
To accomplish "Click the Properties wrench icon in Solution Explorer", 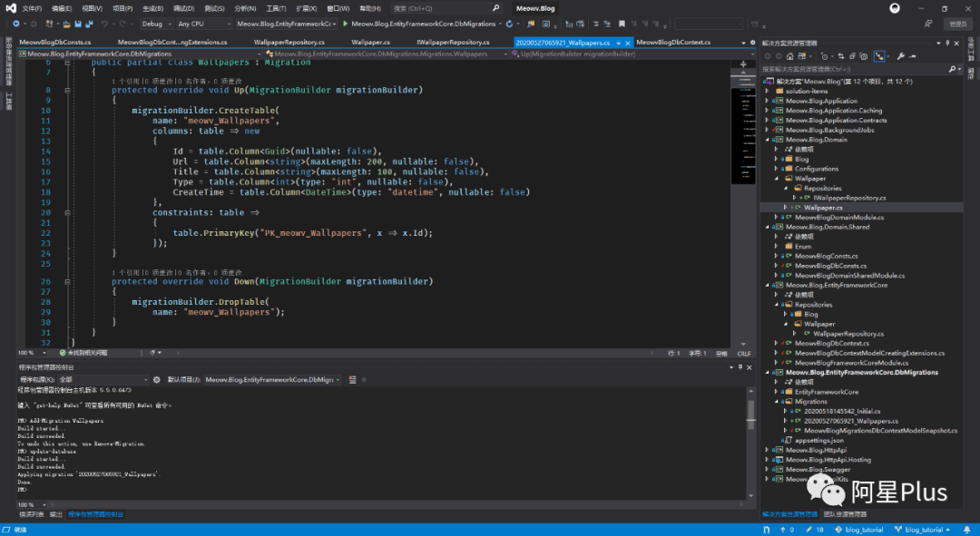I will (x=901, y=56).
